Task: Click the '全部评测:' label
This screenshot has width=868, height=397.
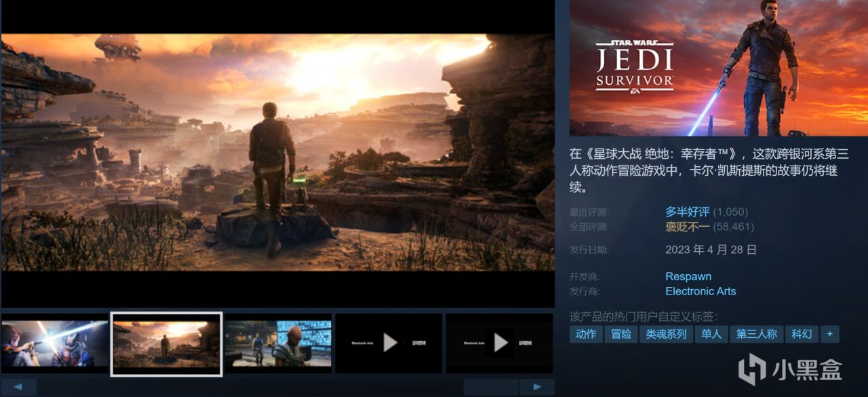Action: tap(589, 227)
